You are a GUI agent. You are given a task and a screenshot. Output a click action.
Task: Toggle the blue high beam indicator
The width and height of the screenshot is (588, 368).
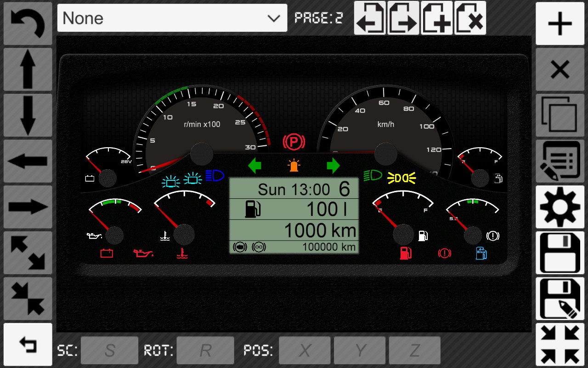215,175
